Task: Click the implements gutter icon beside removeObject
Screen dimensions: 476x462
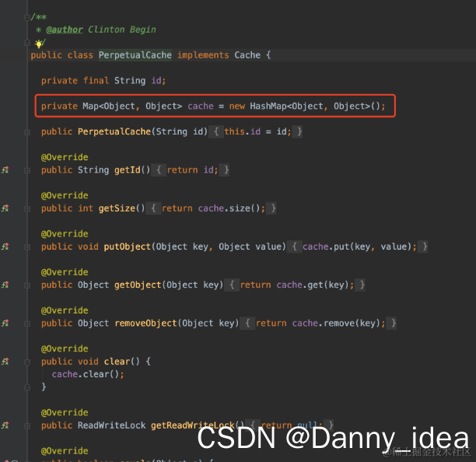Action: 5,323
